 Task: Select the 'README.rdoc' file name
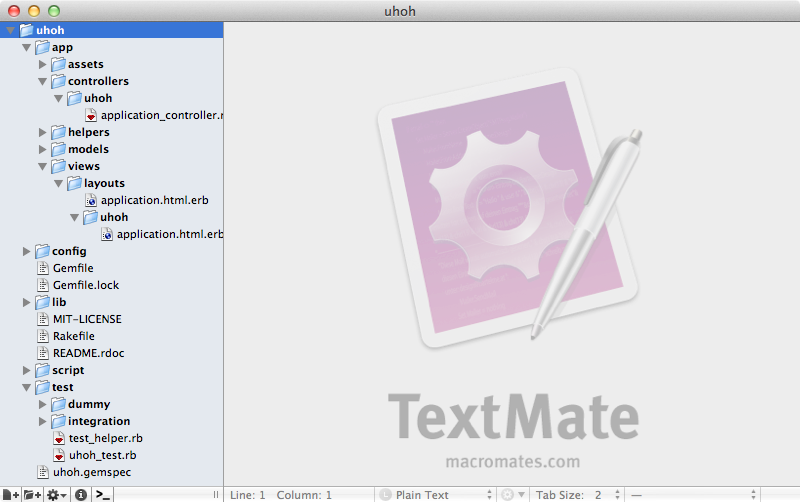click(89, 353)
